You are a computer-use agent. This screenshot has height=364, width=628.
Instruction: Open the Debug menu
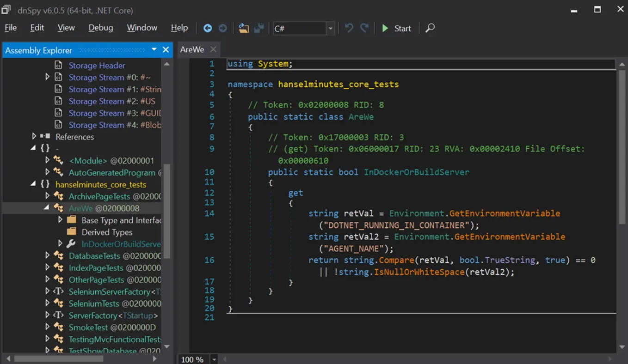click(100, 28)
